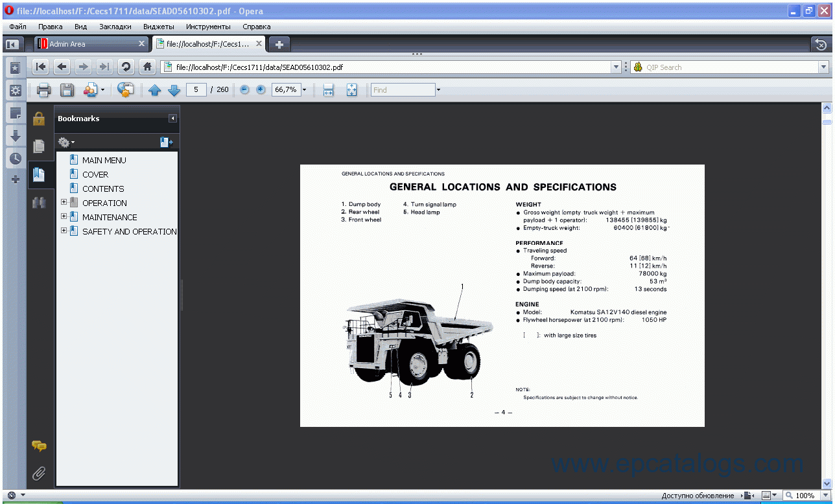Rewind to first page in browser history
Viewport: 835px width, 504px height.
(41, 67)
